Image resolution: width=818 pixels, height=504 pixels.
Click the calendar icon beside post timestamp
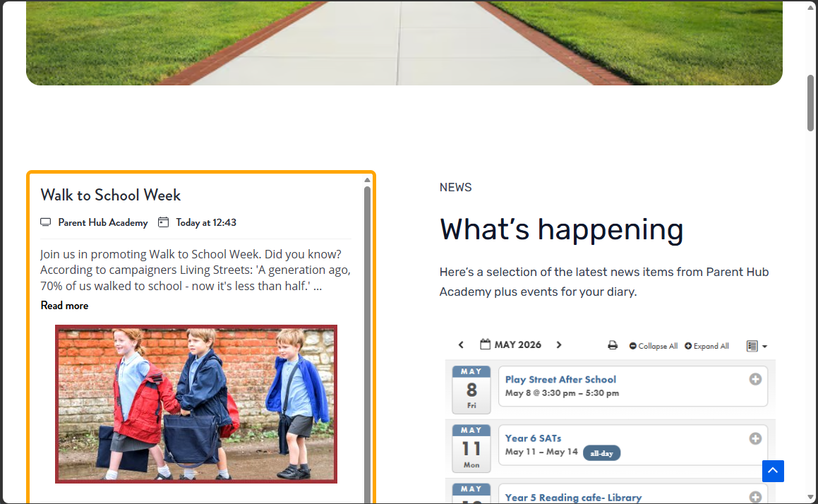click(163, 222)
